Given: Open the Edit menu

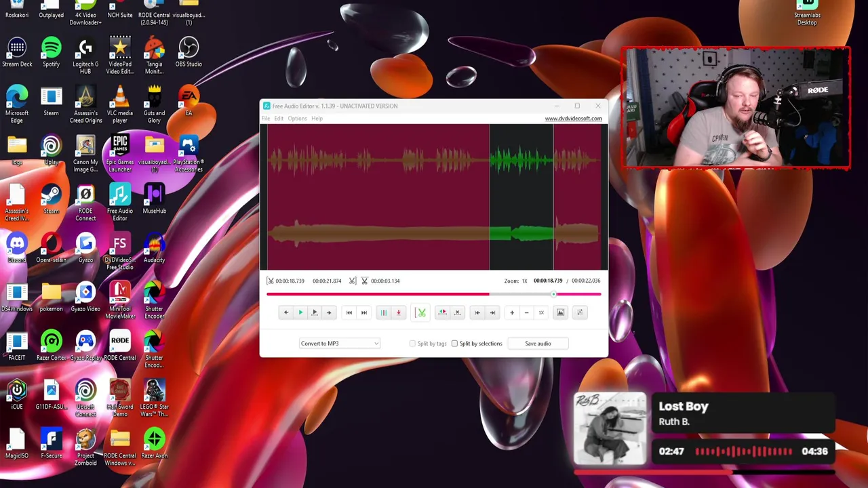Looking at the screenshot, I should click(x=279, y=119).
